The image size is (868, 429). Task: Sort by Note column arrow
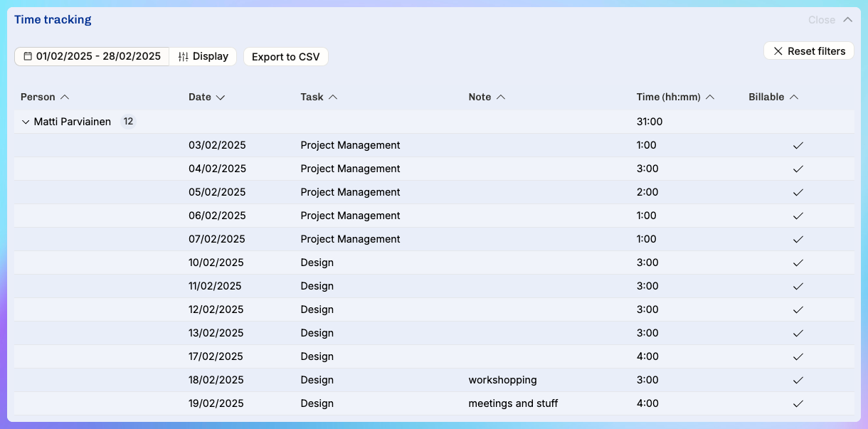501,97
